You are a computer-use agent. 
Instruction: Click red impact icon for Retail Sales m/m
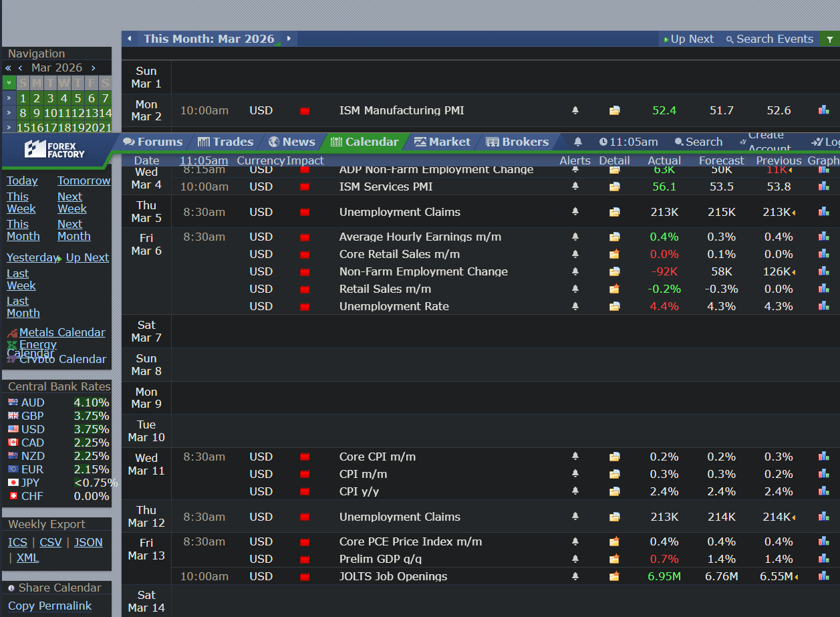point(305,289)
